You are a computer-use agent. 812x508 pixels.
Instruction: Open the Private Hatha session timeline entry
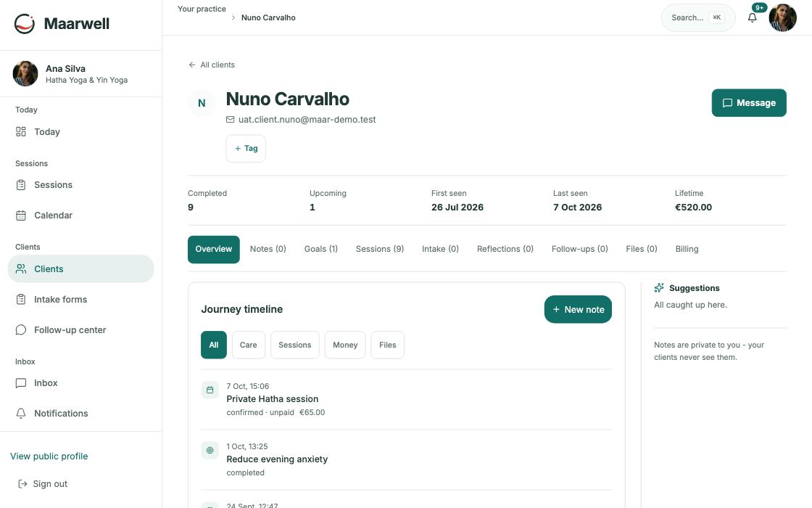[407, 400]
